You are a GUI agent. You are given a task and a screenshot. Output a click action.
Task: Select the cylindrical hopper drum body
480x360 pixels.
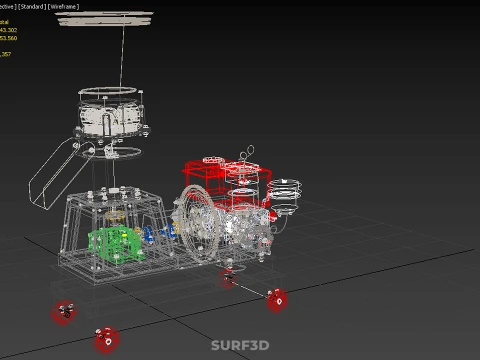[111, 118]
